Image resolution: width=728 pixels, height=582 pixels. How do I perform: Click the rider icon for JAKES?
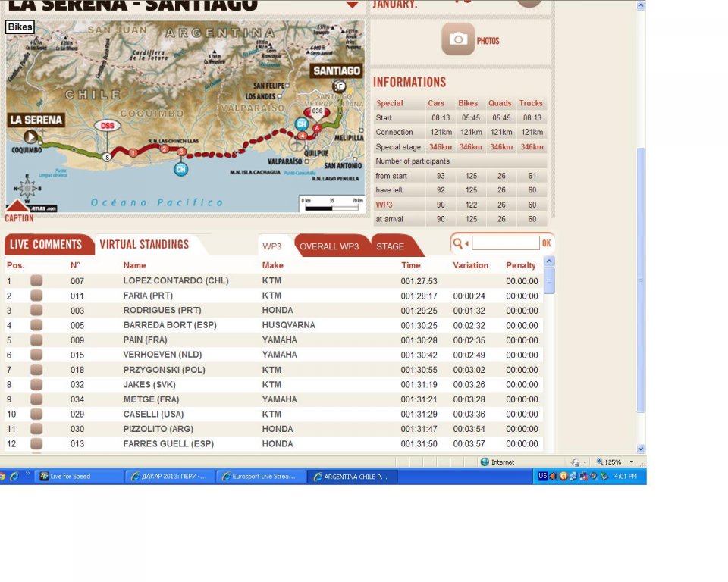click(x=36, y=384)
